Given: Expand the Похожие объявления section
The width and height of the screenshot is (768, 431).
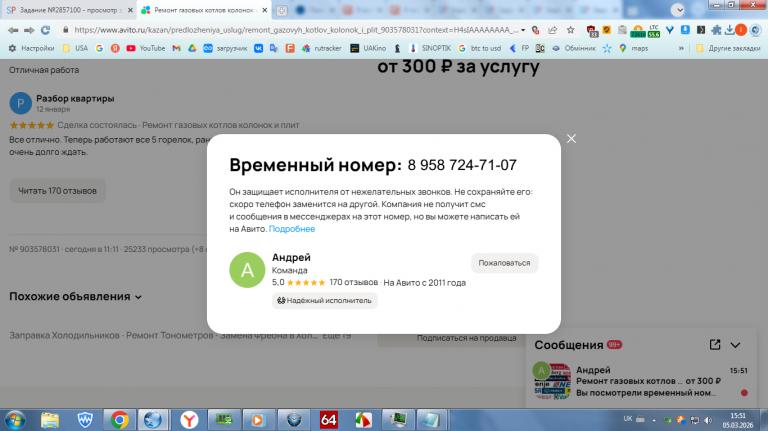Looking at the screenshot, I should click(x=75, y=297).
